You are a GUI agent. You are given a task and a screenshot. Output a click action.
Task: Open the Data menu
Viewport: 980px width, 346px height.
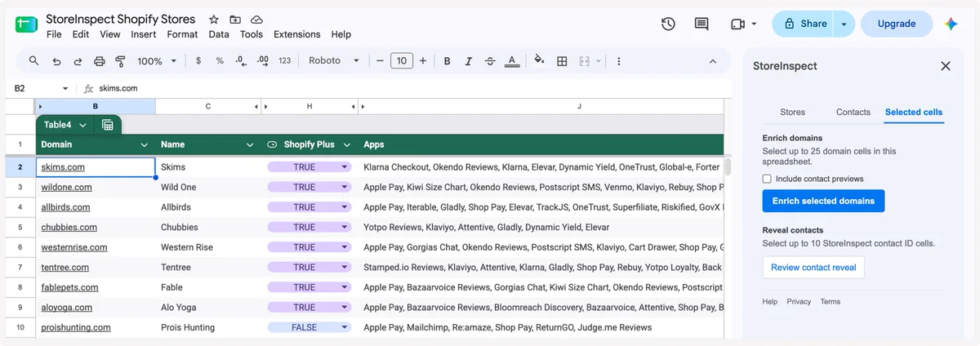[x=219, y=34]
